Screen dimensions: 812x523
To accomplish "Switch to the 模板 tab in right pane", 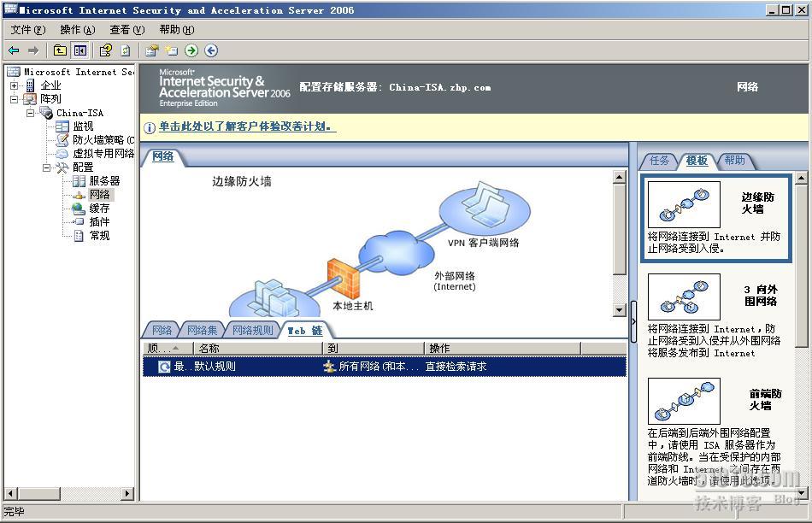I will click(697, 161).
